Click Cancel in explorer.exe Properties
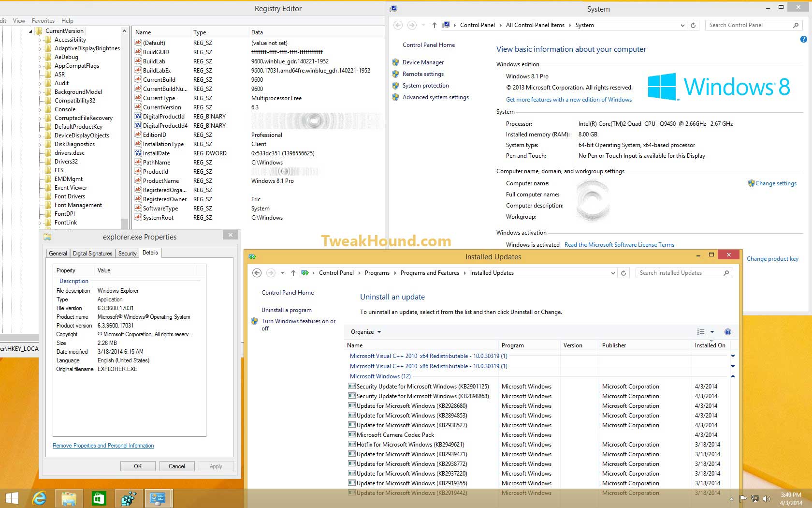The height and width of the screenshot is (508, 812). [x=176, y=466]
